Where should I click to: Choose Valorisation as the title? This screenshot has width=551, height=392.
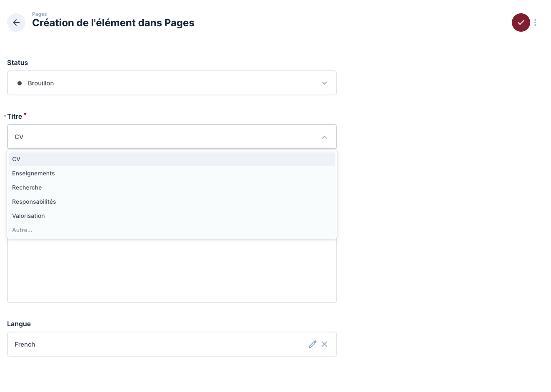pyautogui.click(x=28, y=216)
